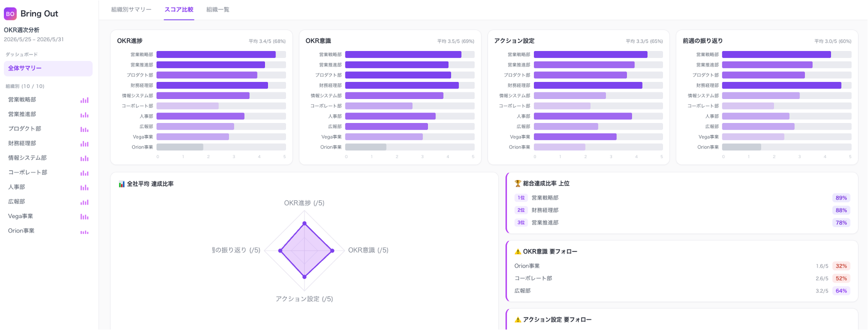Open プロダクト部 in sidebar list
868x330 pixels.
pyautogui.click(x=48, y=129)
